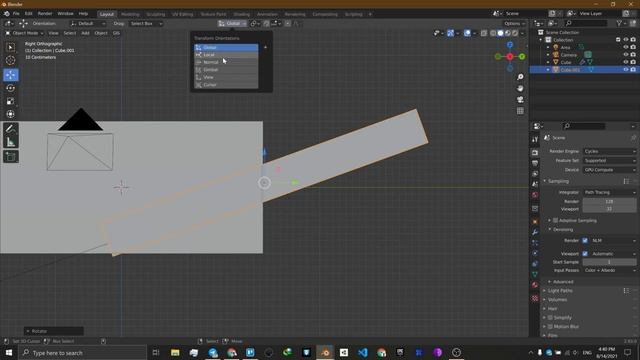The image size is (640, 360).
Task: Pick the Measure tool icon
Action: click(x=11, y=142)
